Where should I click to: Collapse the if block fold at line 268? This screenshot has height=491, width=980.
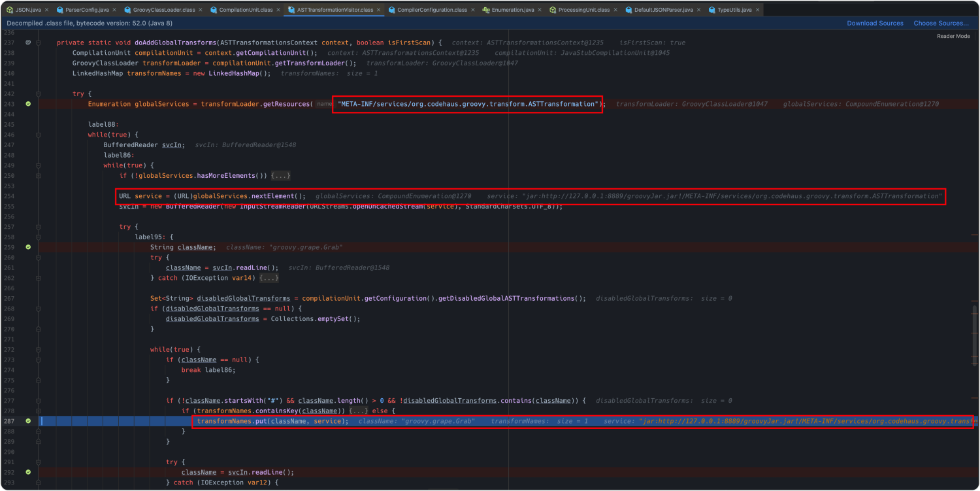click(39, 309)
